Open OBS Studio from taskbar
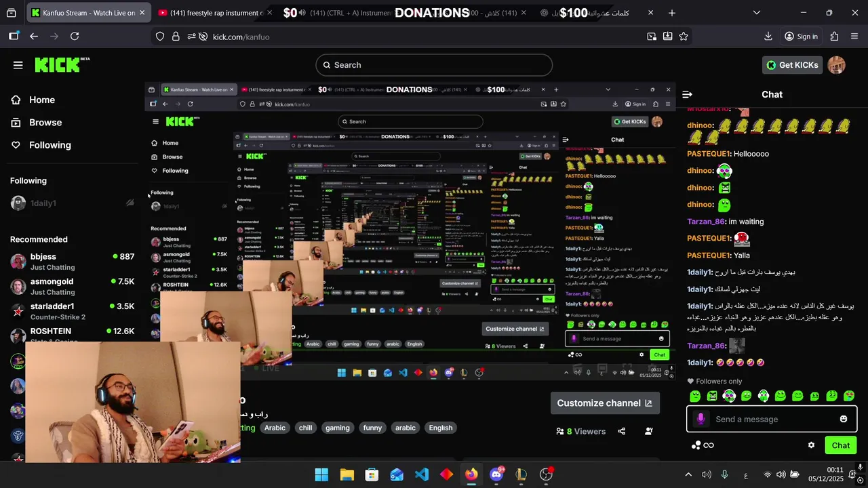Viewport: 868px width, 488px height. (x=547, y=474)
